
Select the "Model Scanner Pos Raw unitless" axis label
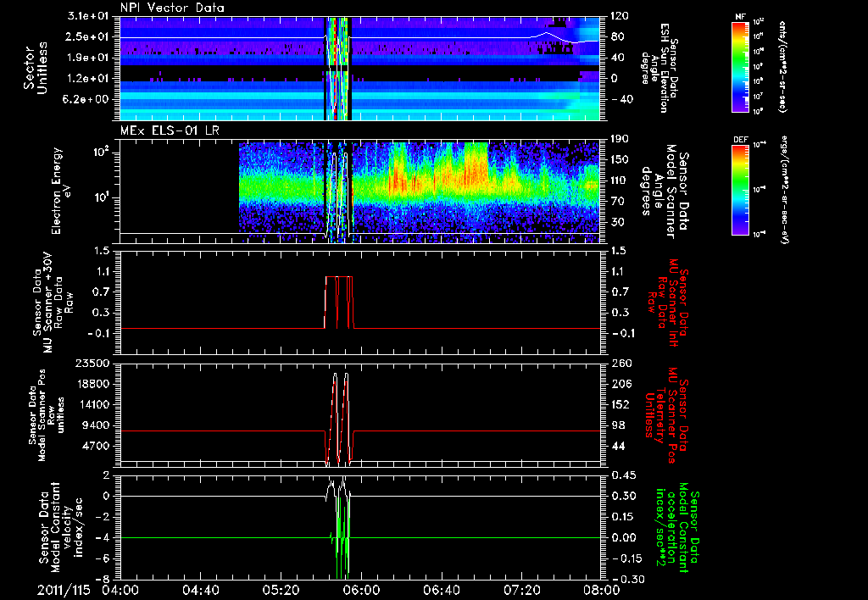[47, 416]
